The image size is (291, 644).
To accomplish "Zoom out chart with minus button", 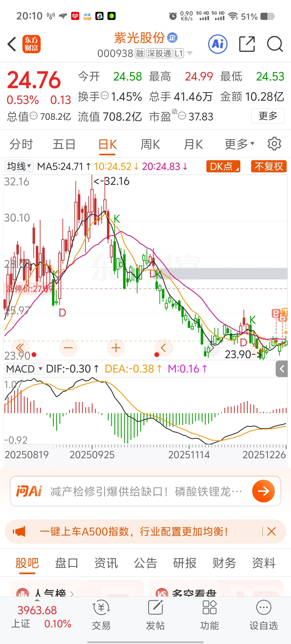I will (x=68, y=348).
